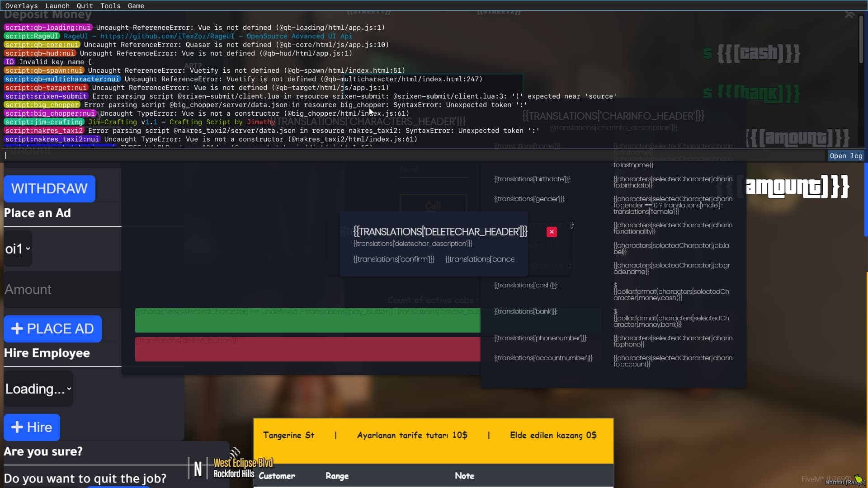Open the Quit menu

(85, 6)
